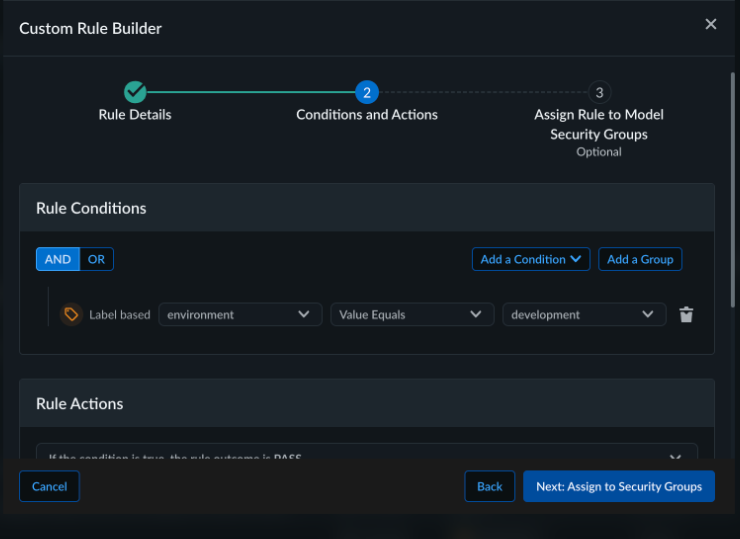Viewport: 740px width, 539px height.
Task: Close the Custom Rule Builder dialog
Action: point(710,24)
